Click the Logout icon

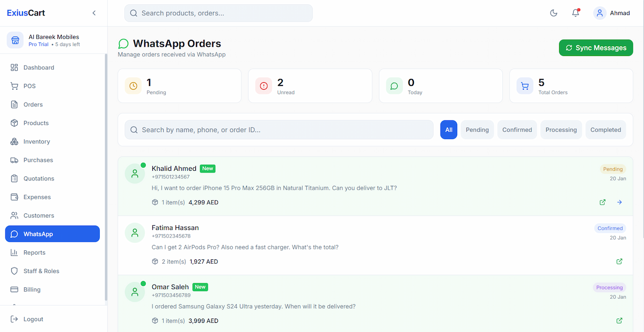tap(14, 319)
